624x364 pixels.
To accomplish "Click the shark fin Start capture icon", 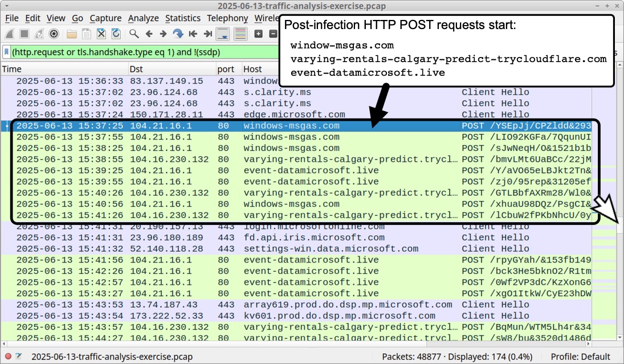I will [x=10, y=34].
